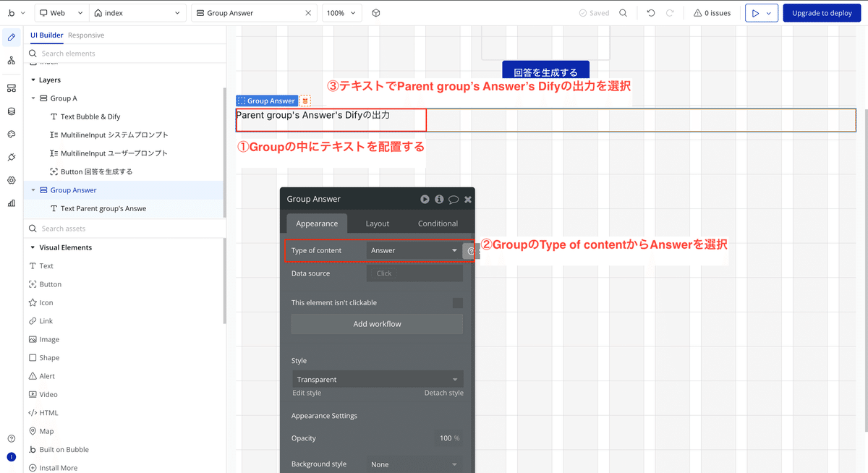Open the Type of content dropdown

(414, 250)
